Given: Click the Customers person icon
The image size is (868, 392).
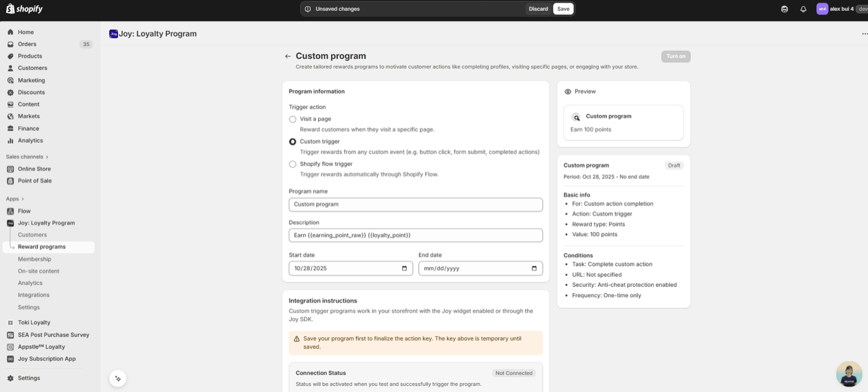Looking at the screenshot, I should tap(10, 68).
